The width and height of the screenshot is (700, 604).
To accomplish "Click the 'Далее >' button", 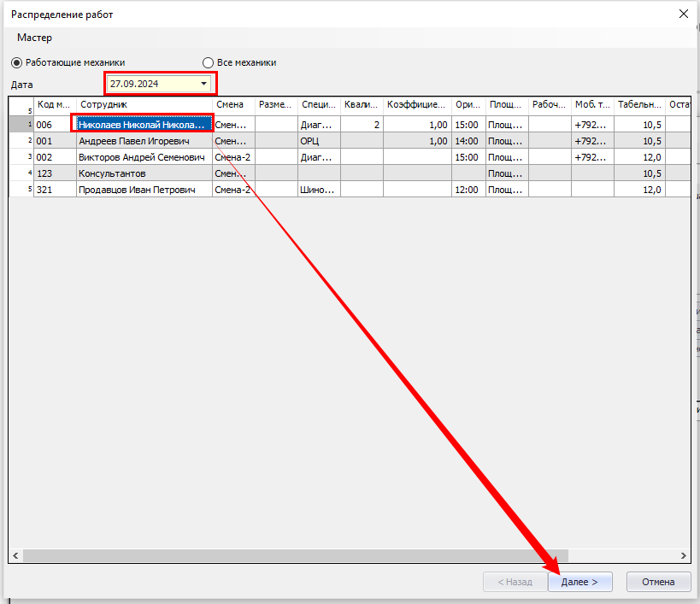I will coord(579,582).
